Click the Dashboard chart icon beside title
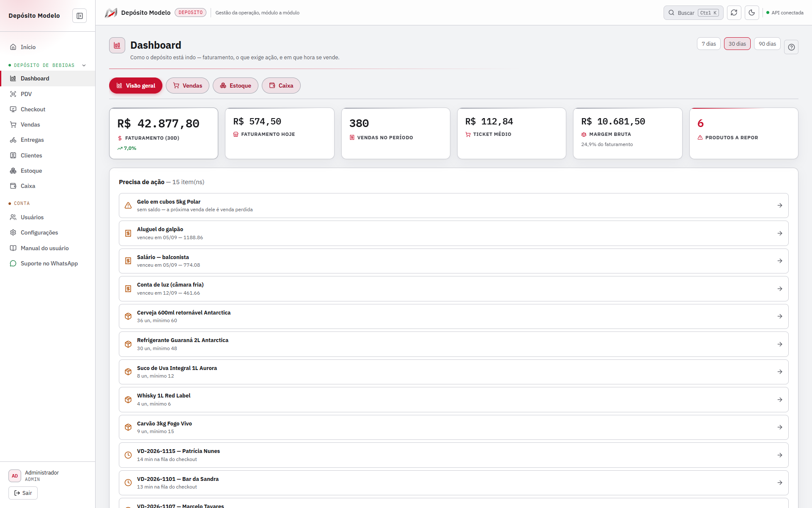 (117, 45)
